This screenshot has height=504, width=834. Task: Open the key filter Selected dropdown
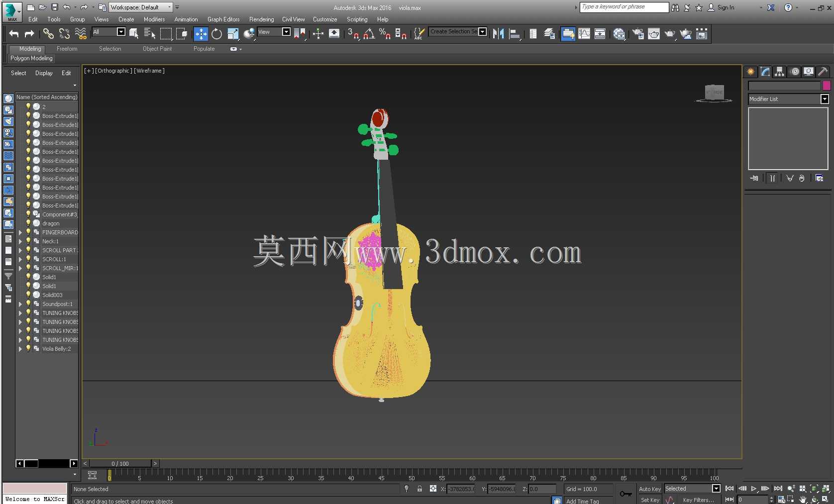pos(692,489)
